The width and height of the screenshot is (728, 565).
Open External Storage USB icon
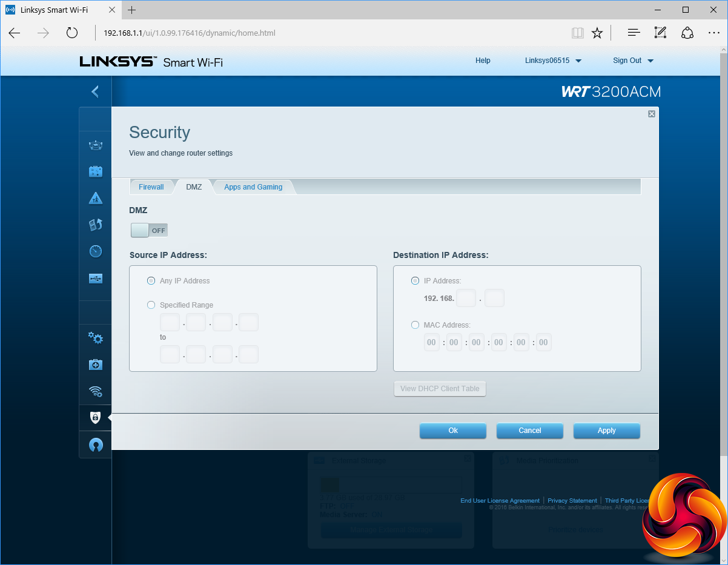[96, 279]
